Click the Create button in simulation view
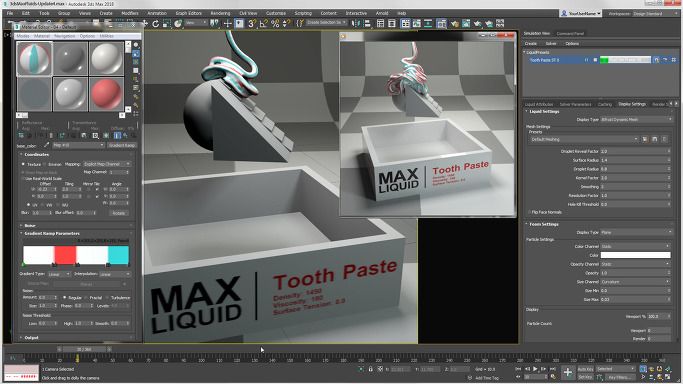Image resolution: width=683 pixels, height=384 pixels. click(531, 44)
